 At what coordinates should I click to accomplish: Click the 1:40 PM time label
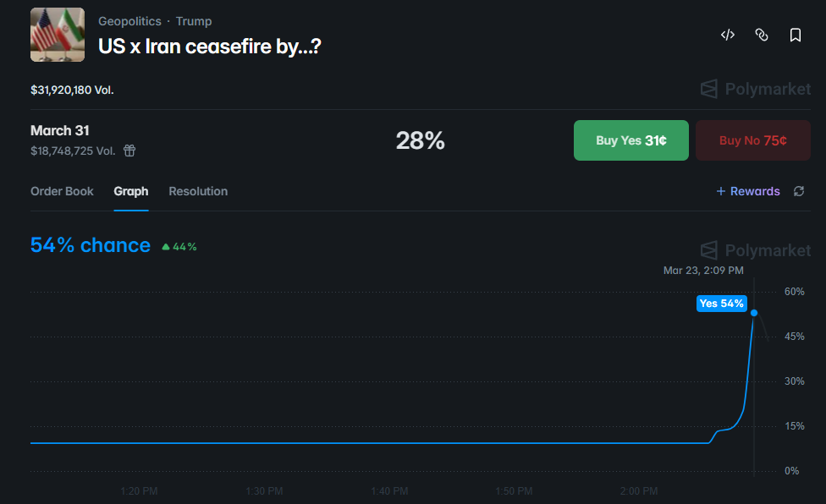point(389,490)
